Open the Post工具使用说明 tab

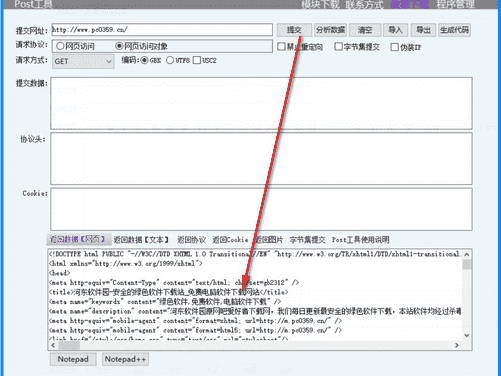[x=360, y=240]
